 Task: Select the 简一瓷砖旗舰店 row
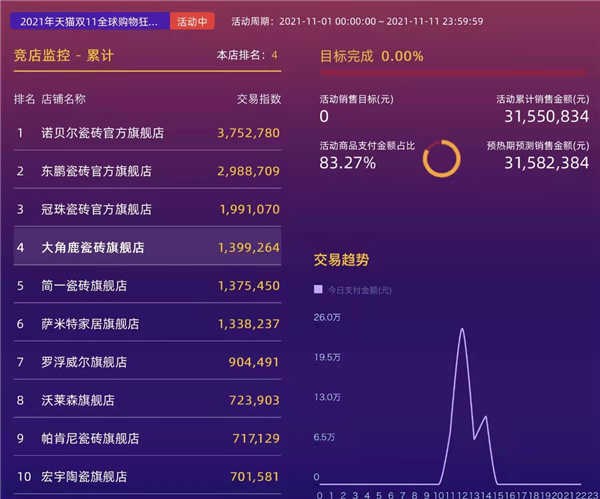(147, 285)
